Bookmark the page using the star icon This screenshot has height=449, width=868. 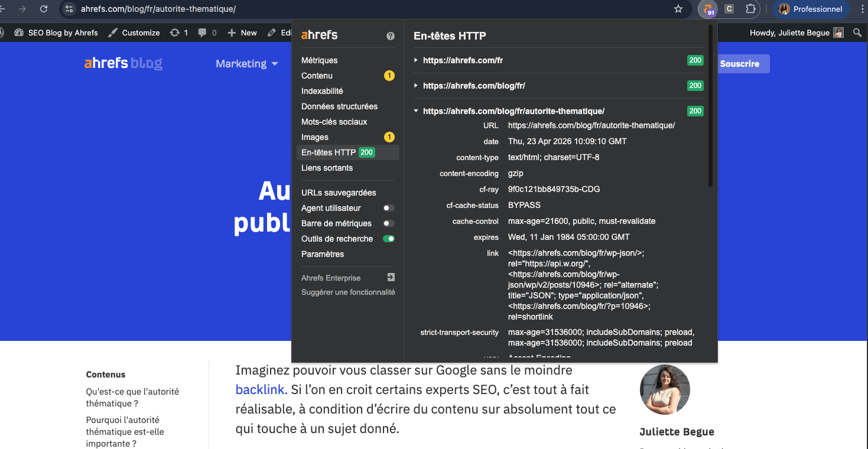[678, 9]
